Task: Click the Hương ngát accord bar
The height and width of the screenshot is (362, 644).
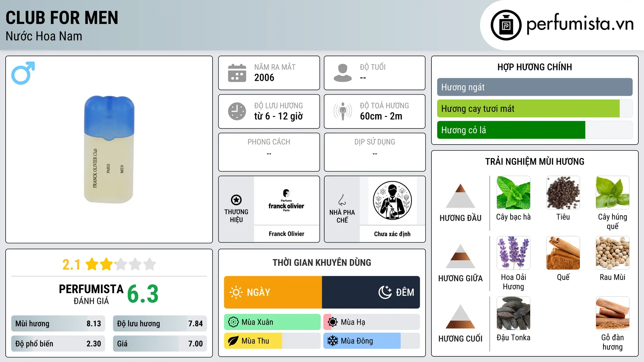Action: point(535,87)
